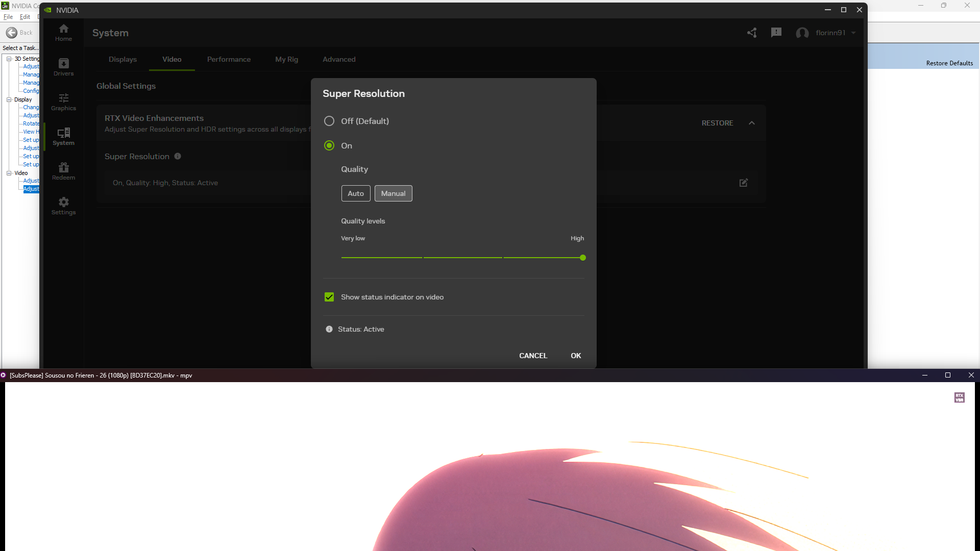Screen dimensions: 980x551
Task: Select the Off (Default) radio button
Action: point(329,121)
